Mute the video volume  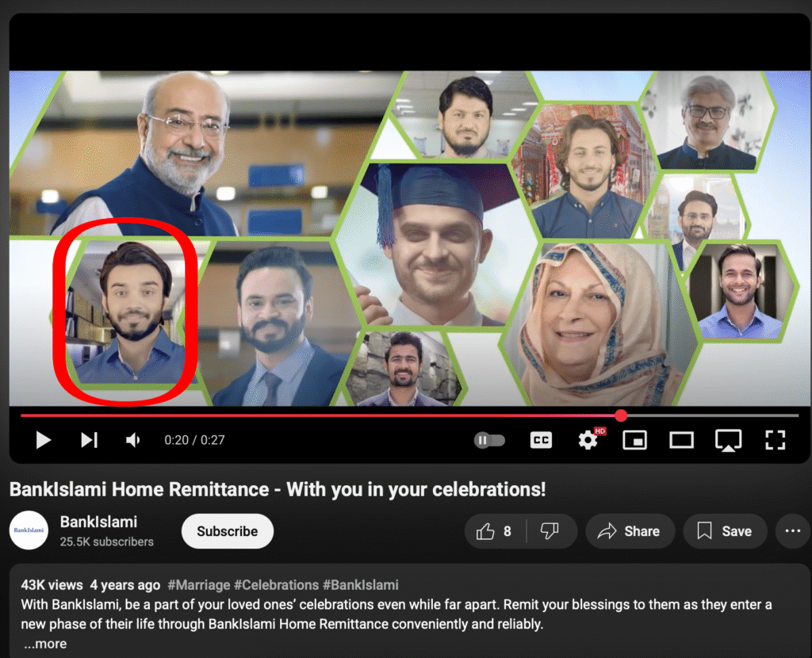[x=133, y=440]
